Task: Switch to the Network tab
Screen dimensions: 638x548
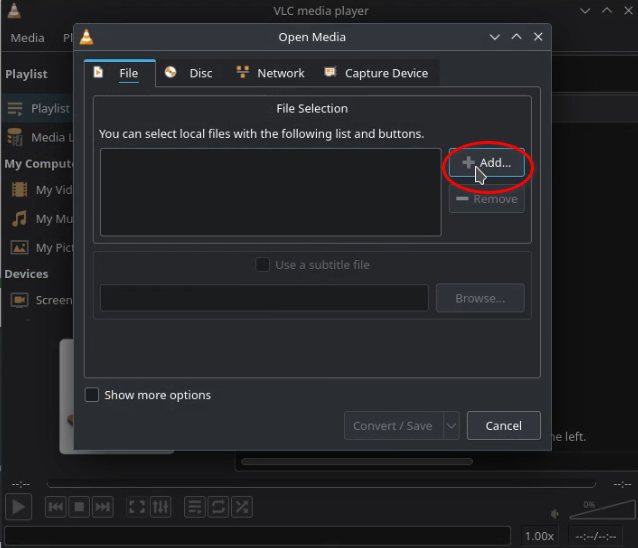Action: tap(270, 73)
